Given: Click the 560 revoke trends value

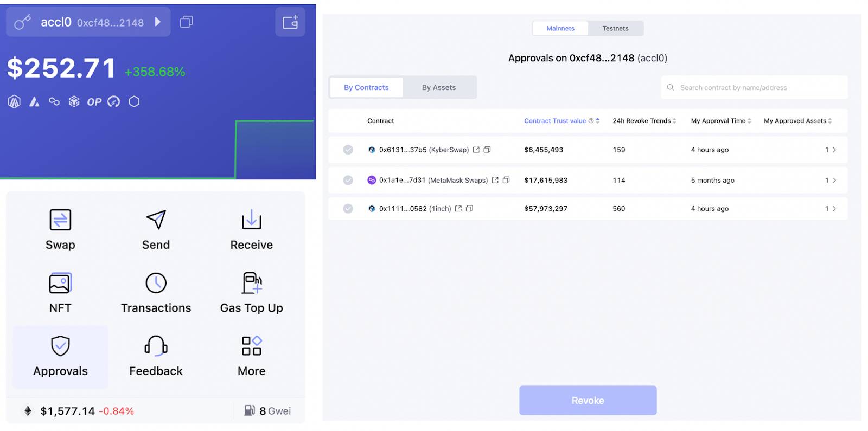Looking at the screenshot, I should point(619,208).
